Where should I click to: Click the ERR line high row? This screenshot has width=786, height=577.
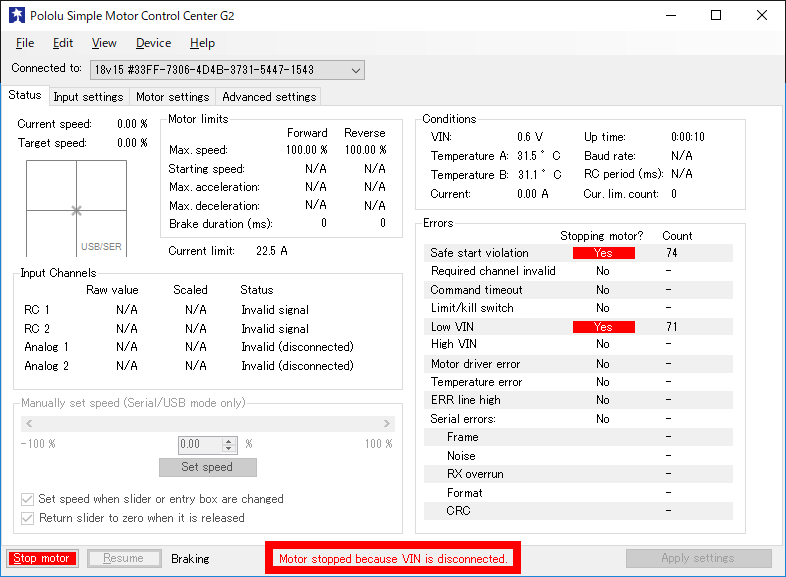pyautogui.click(x=578, y=400)
